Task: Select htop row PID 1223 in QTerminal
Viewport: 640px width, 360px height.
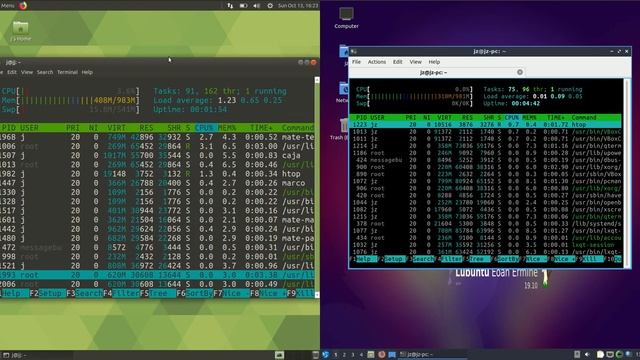Action: pos(486,124)
